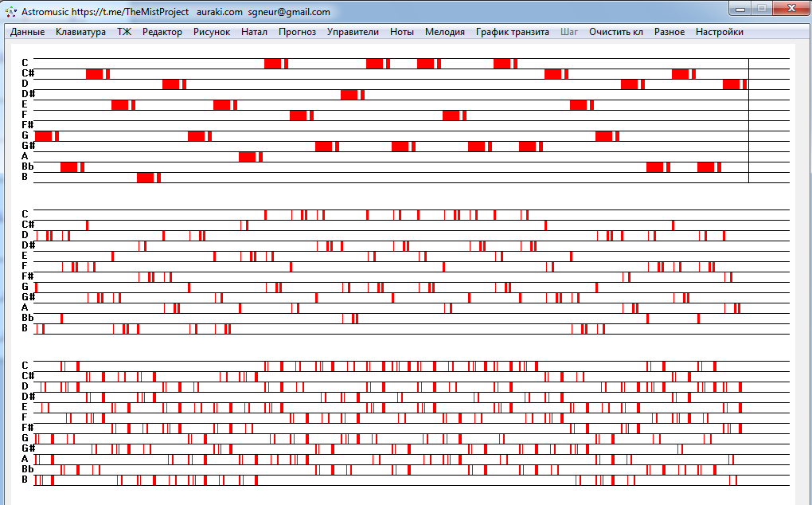Image resolution: width=812 pixels, height=505 pixels.
Task: Open the Разное menu
Action: coord(670,32)
